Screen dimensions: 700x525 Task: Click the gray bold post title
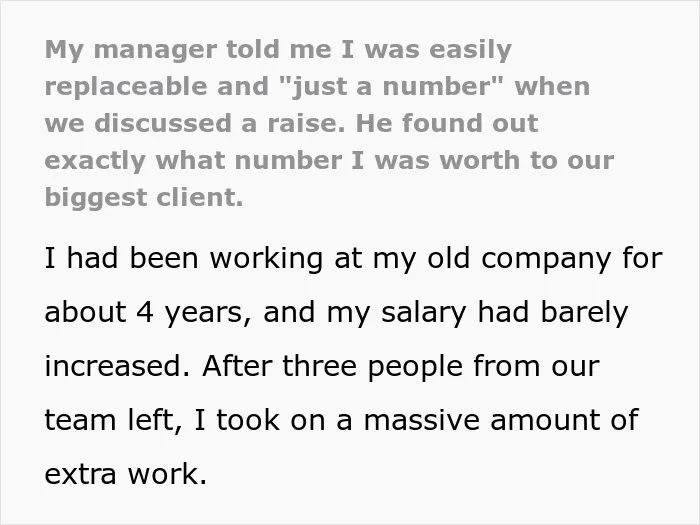coord(329,123)
